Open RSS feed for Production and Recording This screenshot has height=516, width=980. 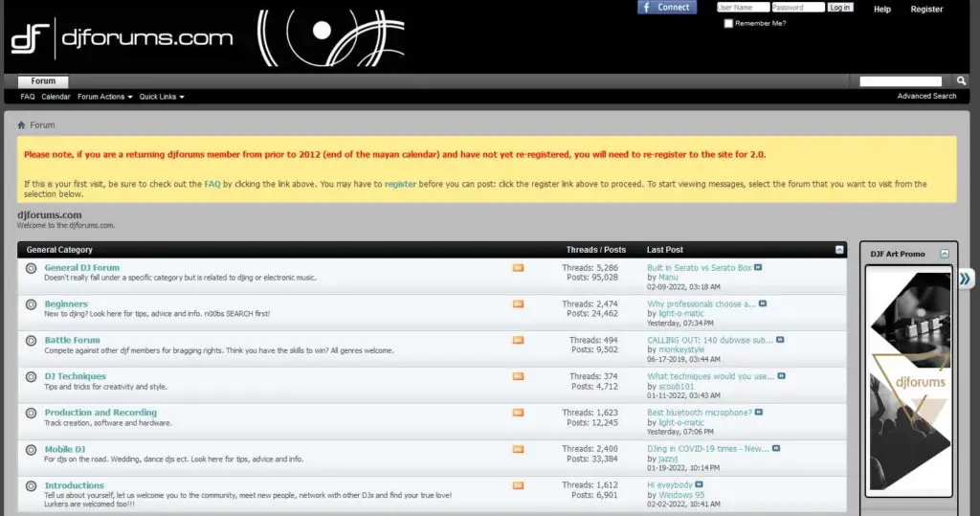tap(518, 413)
